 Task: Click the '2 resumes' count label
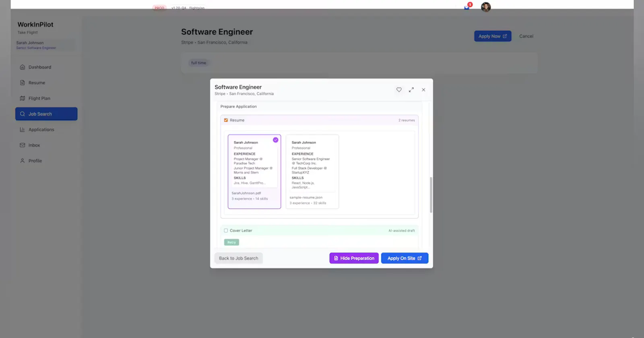pos(407,120)
